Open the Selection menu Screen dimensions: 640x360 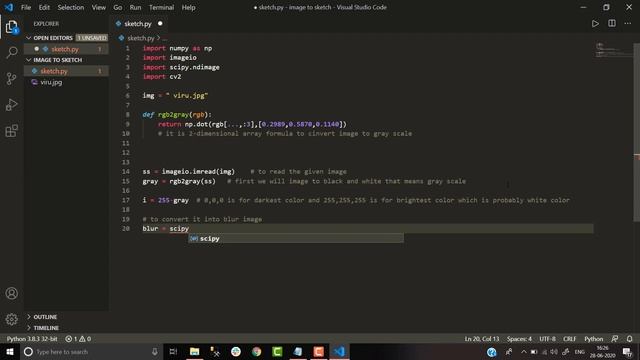(71, 7)
